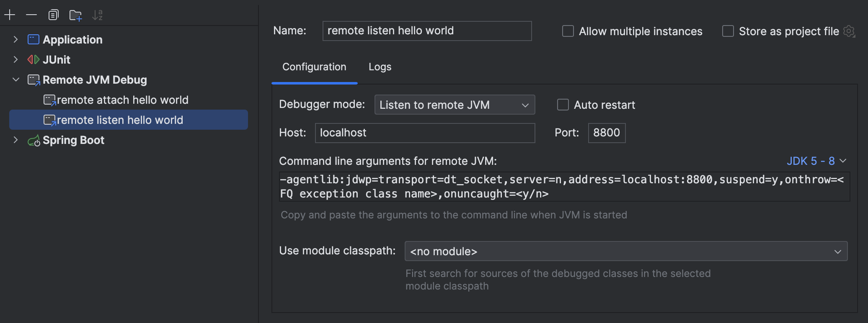This screenshot has width=868, height=323.
Task: Click the Copy Configuration icon
Action: (x=53, y=15)
